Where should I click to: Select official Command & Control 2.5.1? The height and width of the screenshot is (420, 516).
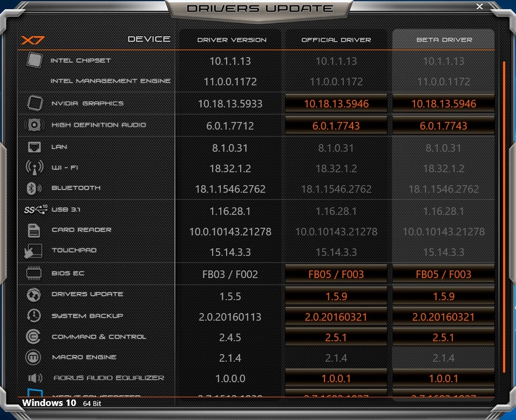point(336,337)
